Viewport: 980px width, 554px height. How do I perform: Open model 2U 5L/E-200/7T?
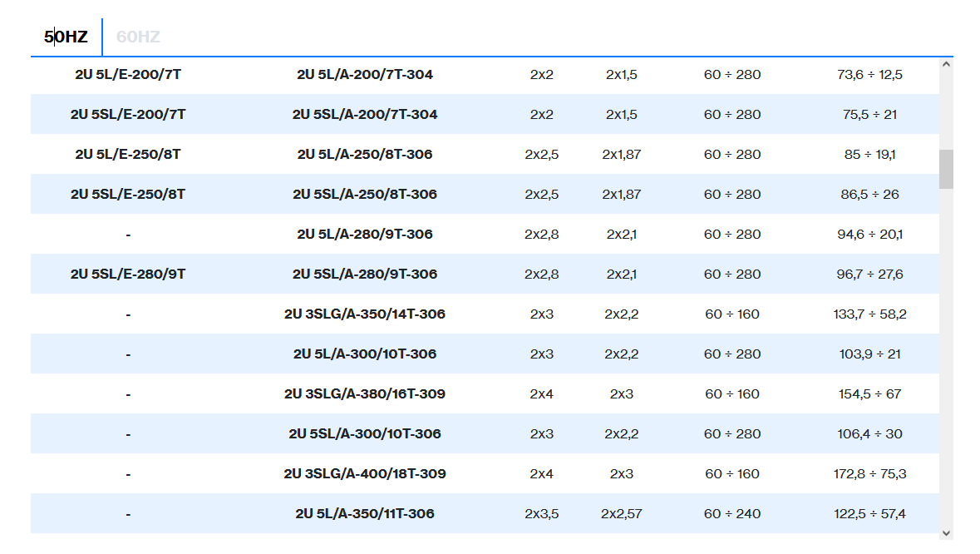pos(128,74)
